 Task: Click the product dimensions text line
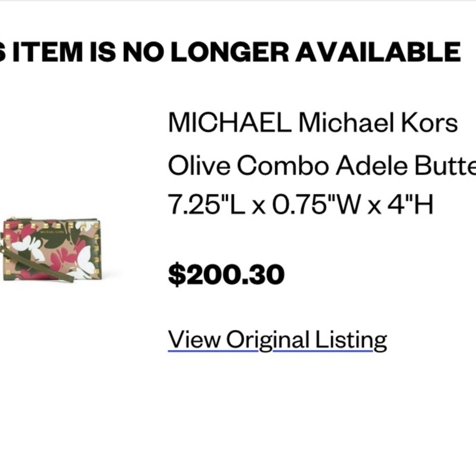click(301, 205)
